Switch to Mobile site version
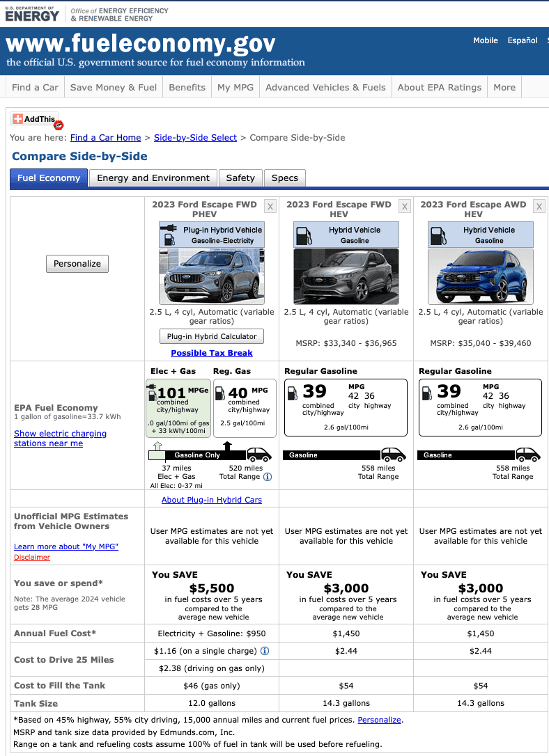This screenshot has width=549, height=756. (x=486, y=40)
